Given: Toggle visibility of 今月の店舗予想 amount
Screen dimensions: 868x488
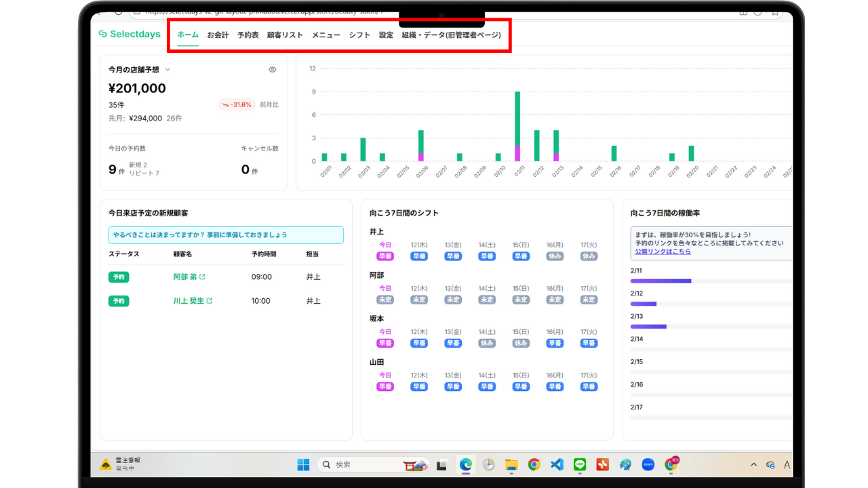Looking at the screenshot, I should point(273,69).
